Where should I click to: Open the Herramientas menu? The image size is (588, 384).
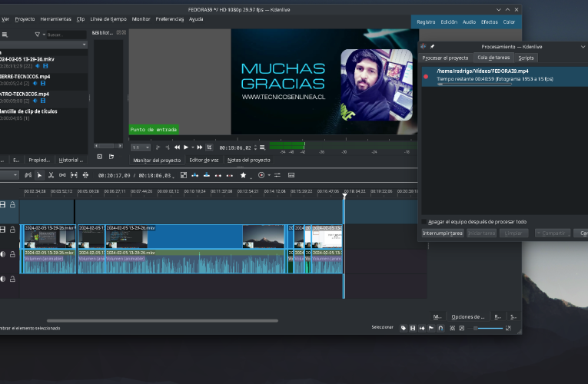tap(55, 19)
